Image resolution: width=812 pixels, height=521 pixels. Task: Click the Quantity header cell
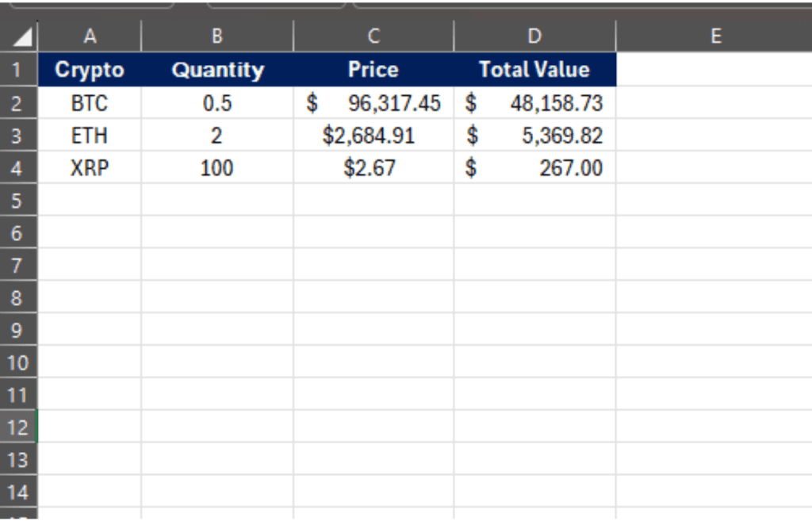coord(217,70)
